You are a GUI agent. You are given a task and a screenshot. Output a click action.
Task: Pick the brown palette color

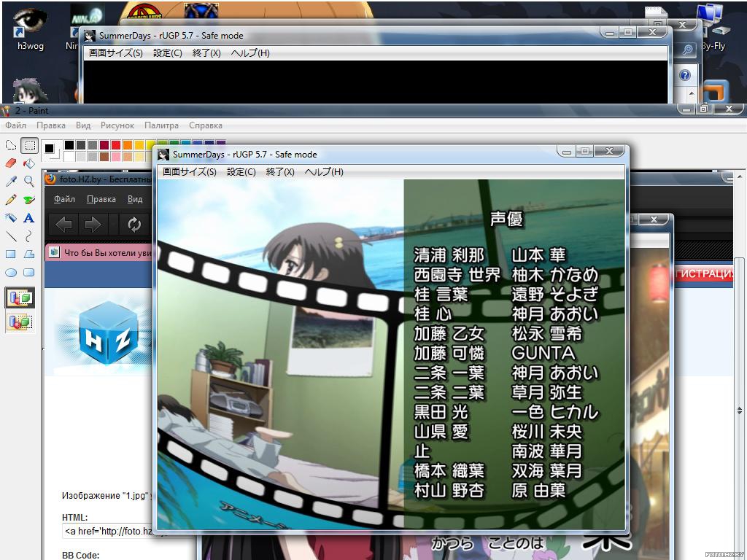coord(104,156)
